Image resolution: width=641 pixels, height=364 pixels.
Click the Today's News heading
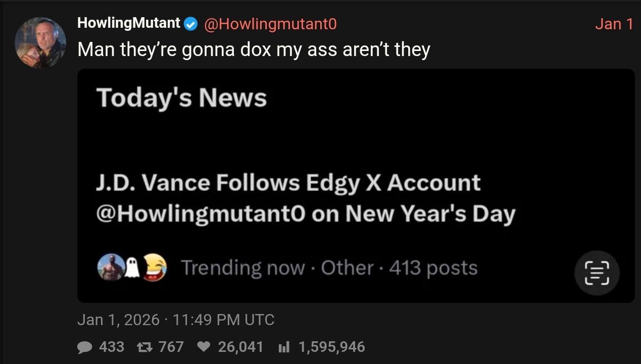(181, 97)
